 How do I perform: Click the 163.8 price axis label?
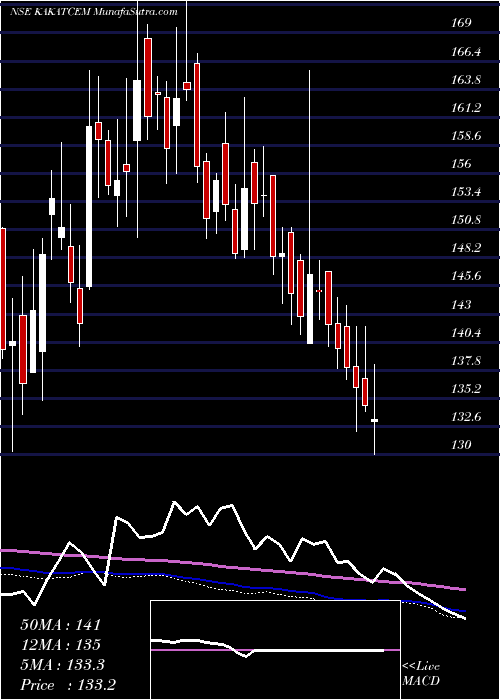pyautogui.click(x=467, y=80)
